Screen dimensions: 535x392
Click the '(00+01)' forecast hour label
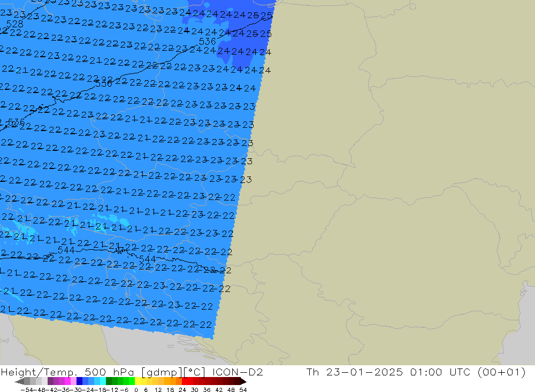click(x=502, y=372)
